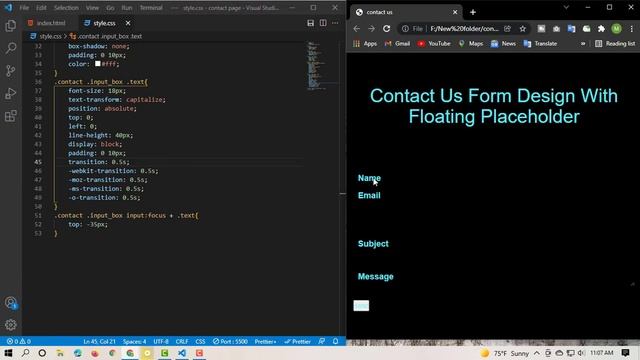Open the Search view in activity bar
This screenshot has height=360, width=640.
[11, 48]
